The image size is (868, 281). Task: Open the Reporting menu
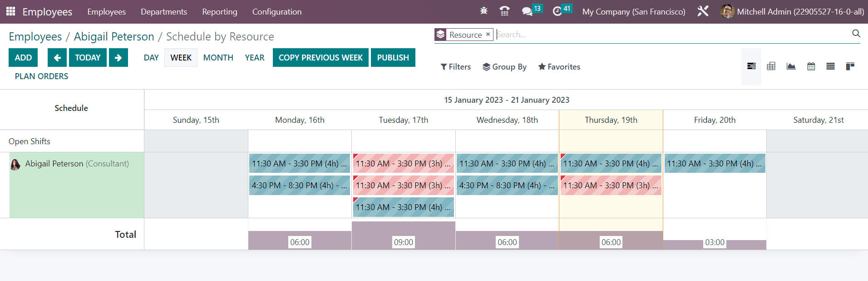click(220, 12)
